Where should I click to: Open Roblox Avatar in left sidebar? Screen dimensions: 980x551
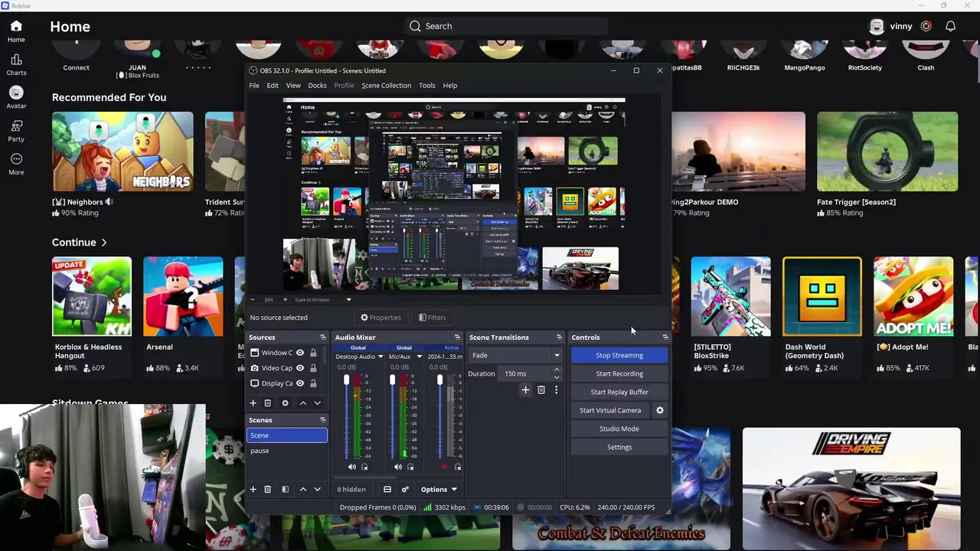[16, 98]
